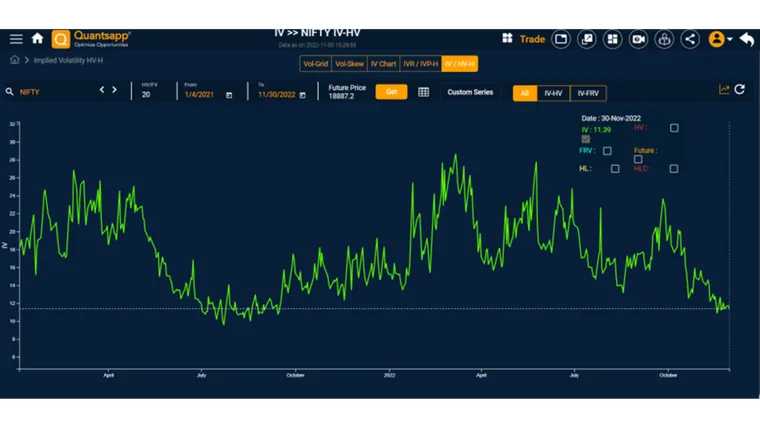760x428 pixels.
Task: Switch to Vol-Grid tab
Action: tap(316, 63)
